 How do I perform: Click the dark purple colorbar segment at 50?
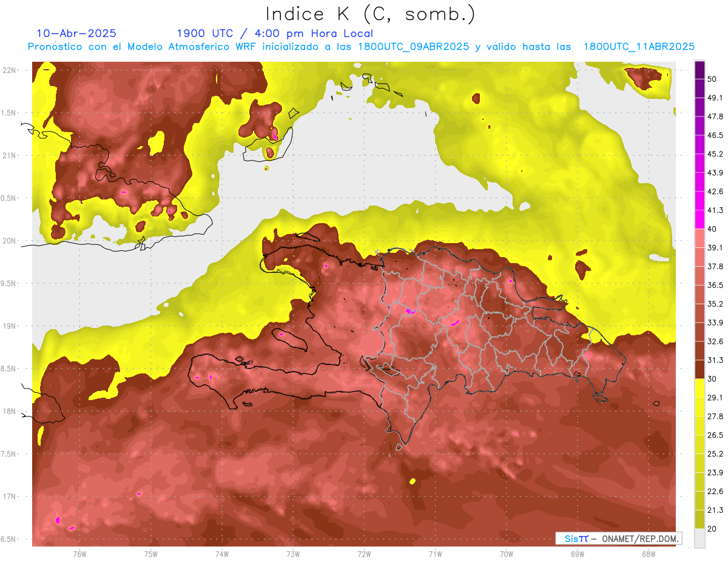tap(699, 71)
